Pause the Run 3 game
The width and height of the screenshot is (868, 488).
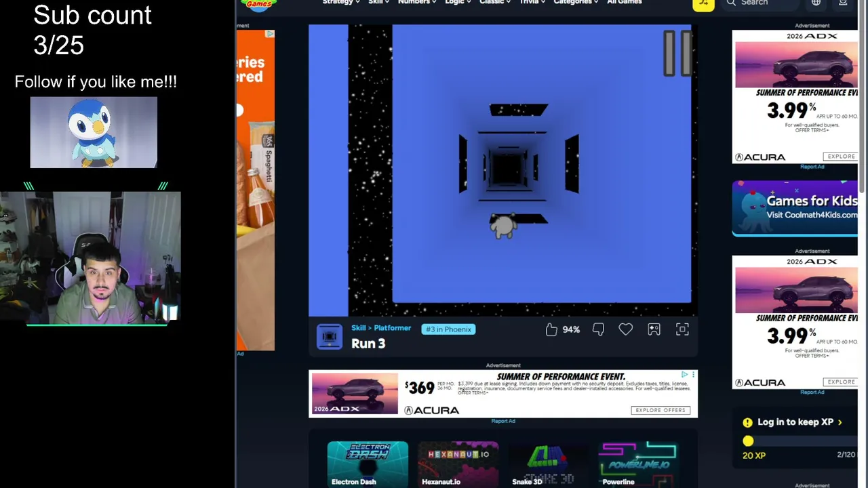677,53
